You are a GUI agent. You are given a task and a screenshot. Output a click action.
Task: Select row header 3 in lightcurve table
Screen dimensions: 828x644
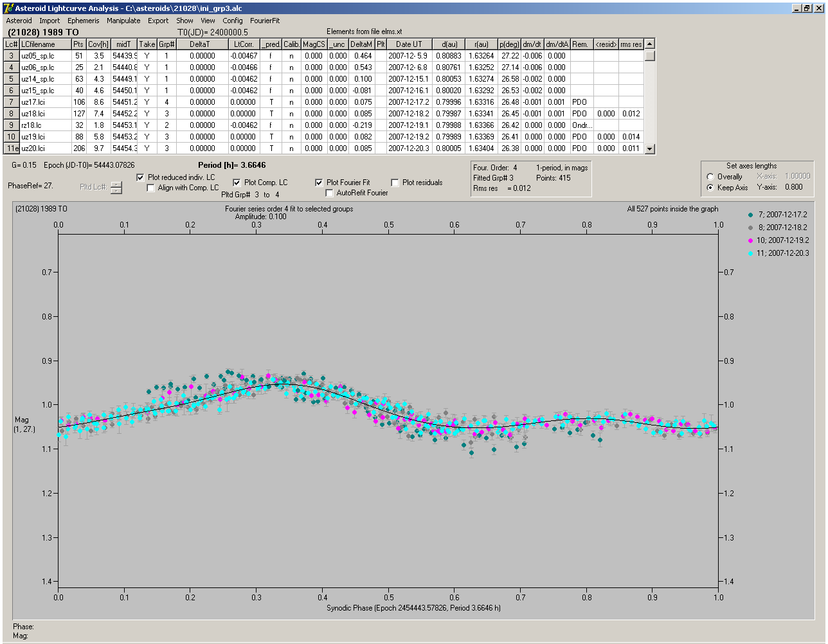click(12, 56)
